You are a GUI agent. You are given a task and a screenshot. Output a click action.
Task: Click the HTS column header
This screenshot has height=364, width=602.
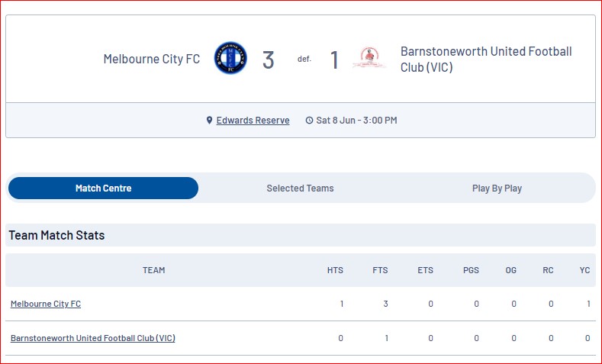(x=335, y=270)
